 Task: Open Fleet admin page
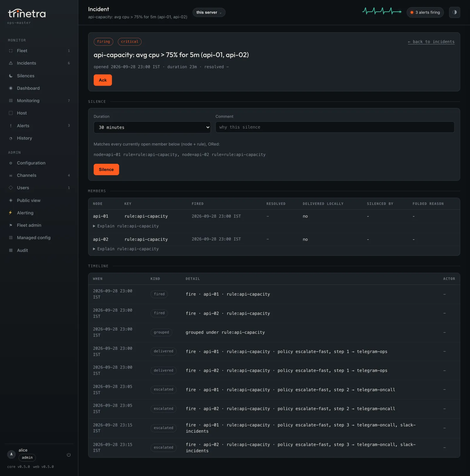click(39, 225)
